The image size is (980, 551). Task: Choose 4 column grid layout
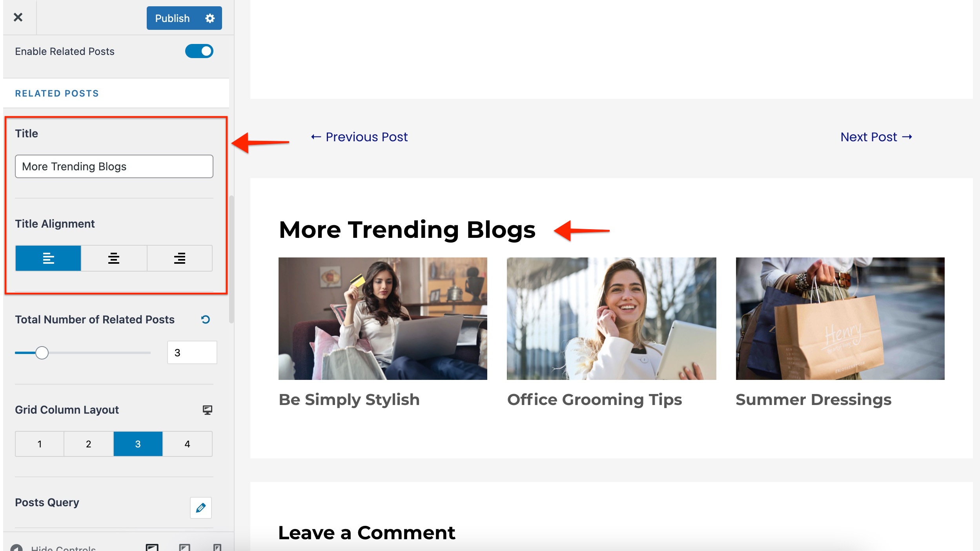pyautogui.click(x=188, y=444)
